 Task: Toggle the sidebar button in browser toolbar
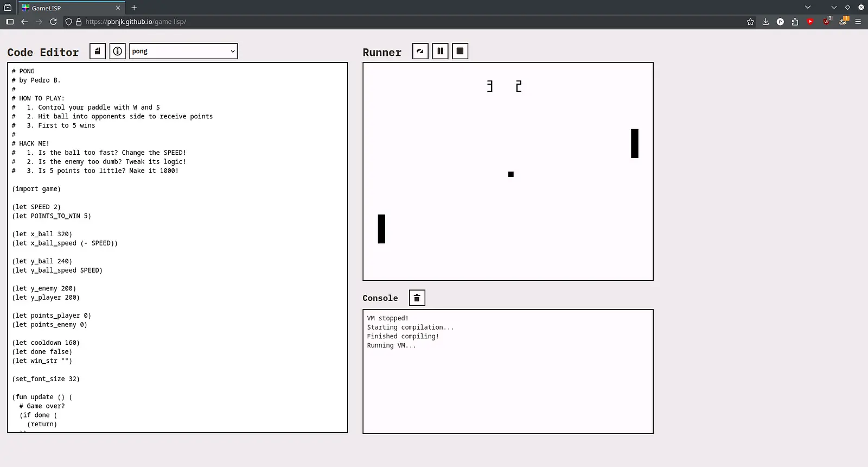pos(10,22)
